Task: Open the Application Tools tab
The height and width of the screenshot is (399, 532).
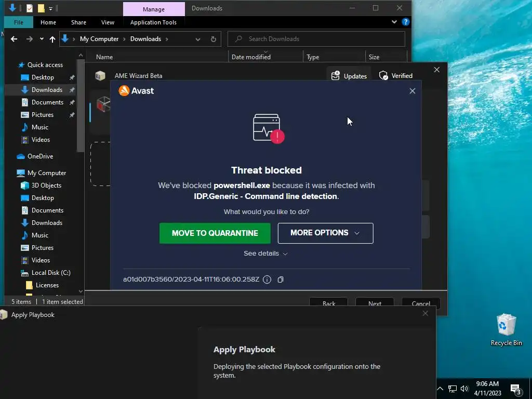Action: tap(153, 22)
